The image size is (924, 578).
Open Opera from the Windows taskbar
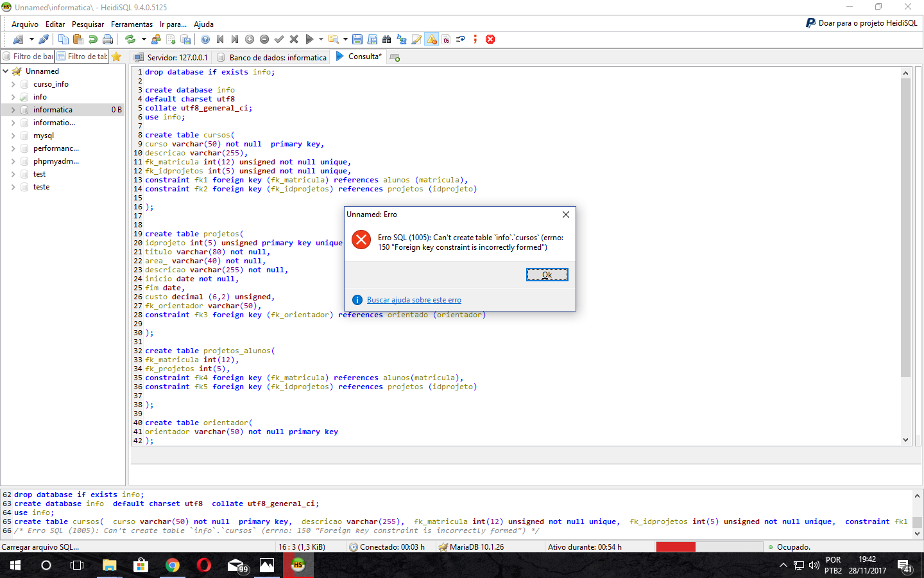click(204, 565)
